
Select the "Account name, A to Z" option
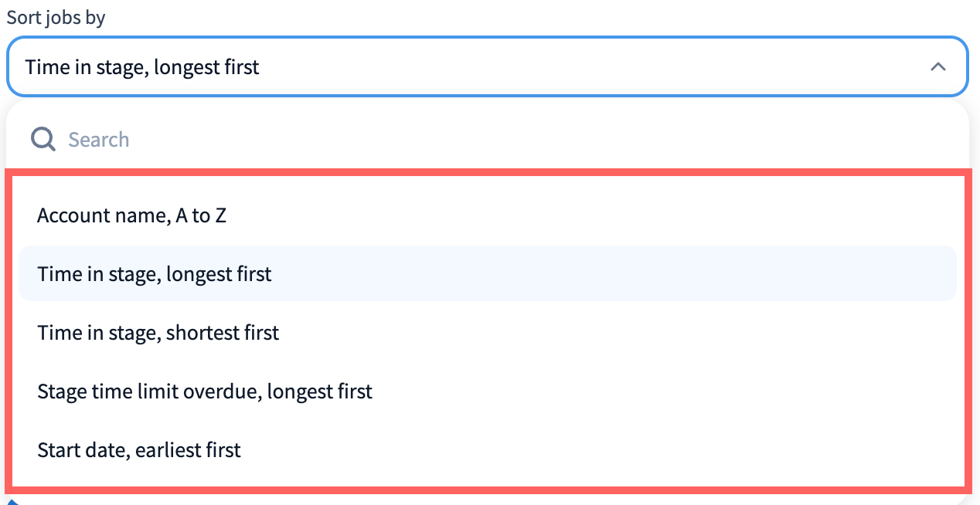click(x=131, y=215)
